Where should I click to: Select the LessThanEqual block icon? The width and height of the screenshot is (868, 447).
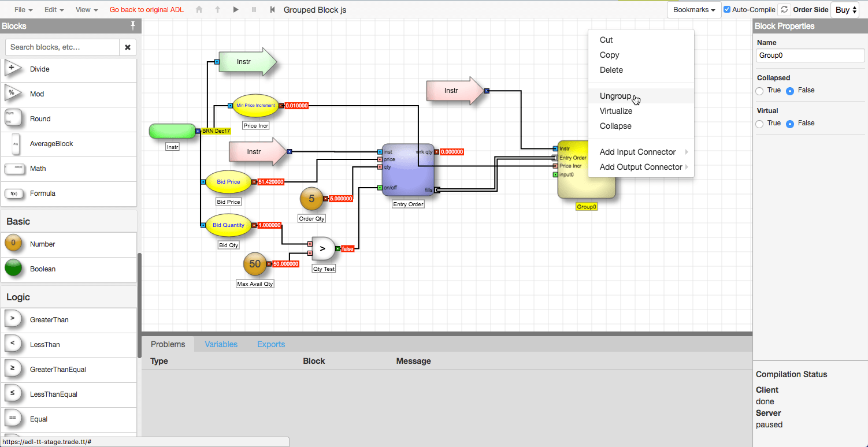tap(13, 394)
